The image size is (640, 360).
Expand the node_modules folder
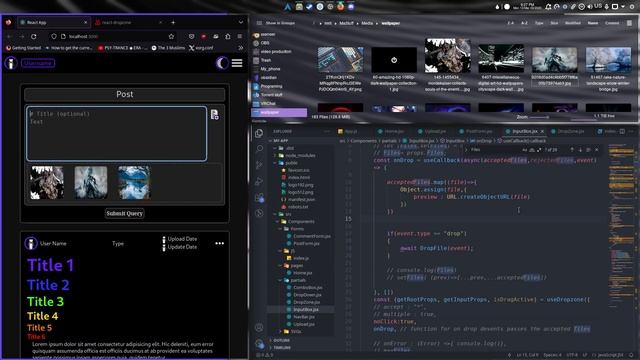[300, 156]
